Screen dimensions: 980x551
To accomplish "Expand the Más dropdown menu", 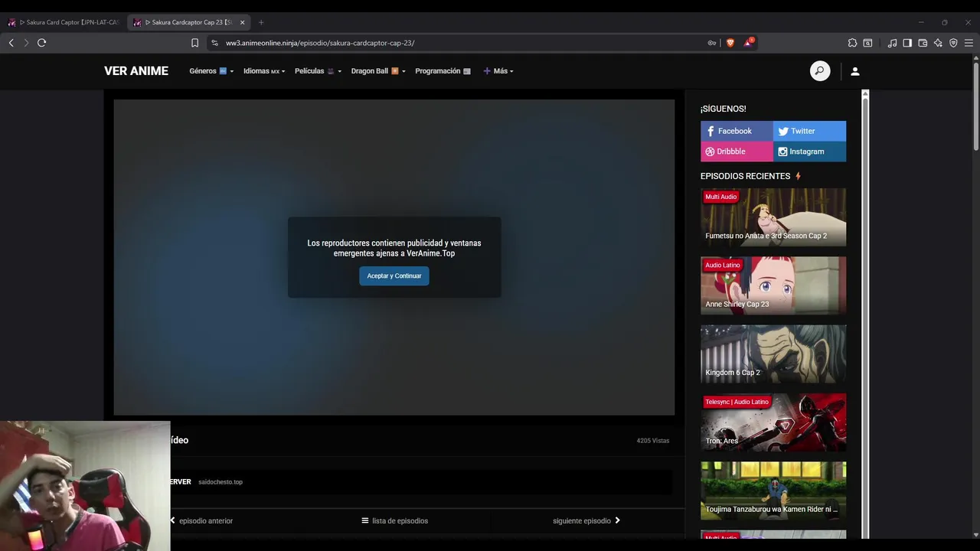I will [498, 71].
